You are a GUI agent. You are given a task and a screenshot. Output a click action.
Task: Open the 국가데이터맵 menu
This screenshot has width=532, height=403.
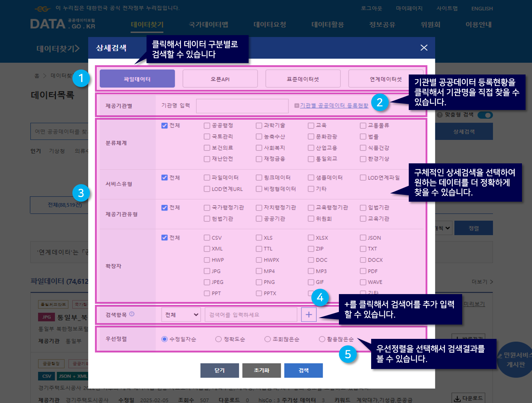[209, 25]
